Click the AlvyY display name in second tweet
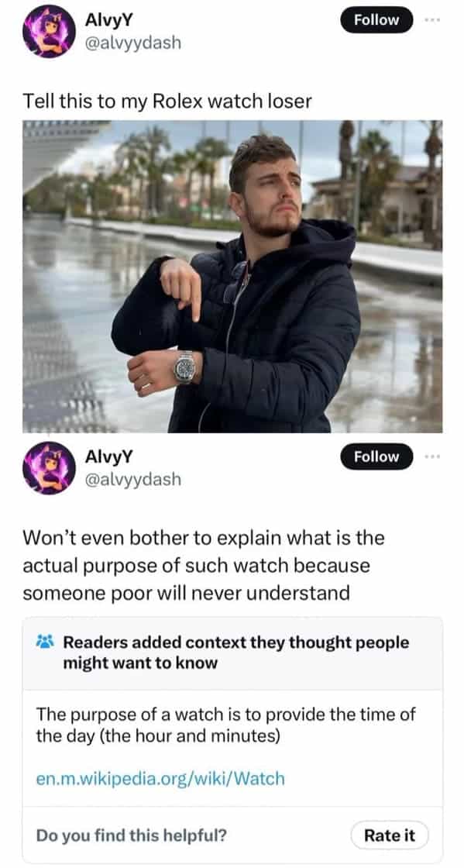This screenshot has height=868, width=464. [109, 456]
